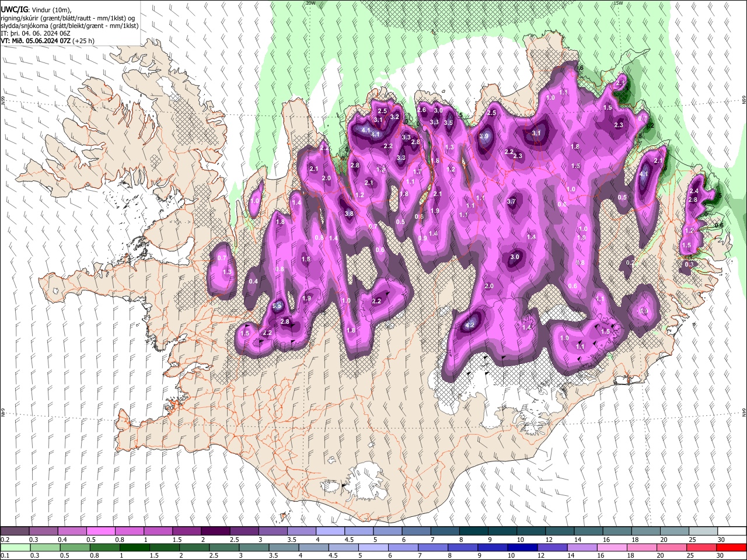Viewport: 747px width, 560px height.
Task: Click the 'slydda/snjókoma' legend description line
Action: pyautogui.click(x=70, y=26)
